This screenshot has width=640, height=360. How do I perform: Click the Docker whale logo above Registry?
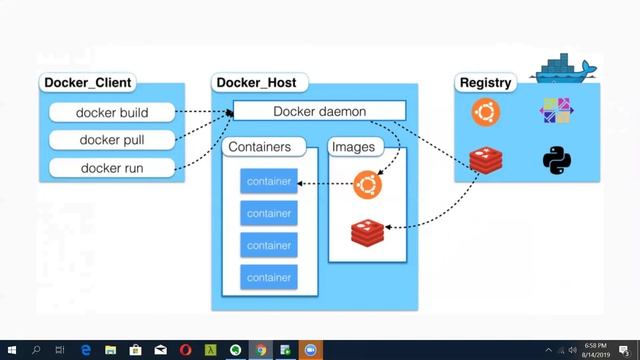(564, 68)
